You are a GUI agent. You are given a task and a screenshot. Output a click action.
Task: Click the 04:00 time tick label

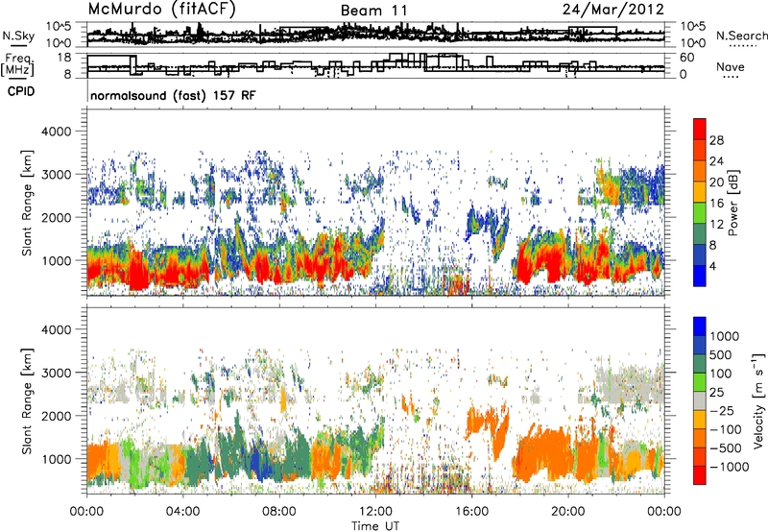[x=182, y=512]
